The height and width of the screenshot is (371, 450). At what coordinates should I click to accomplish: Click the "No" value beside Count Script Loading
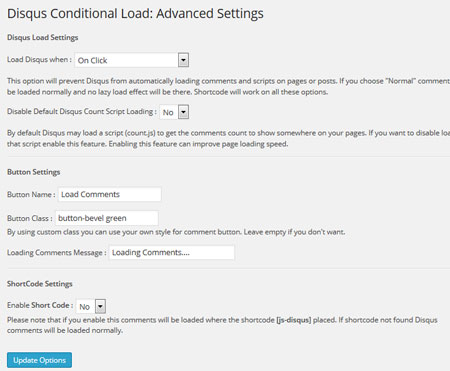[168, 112]
